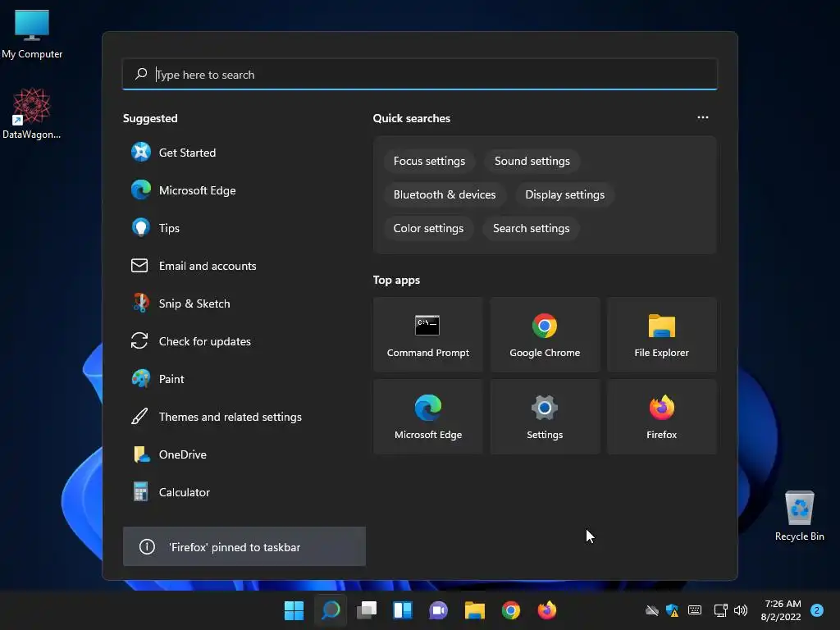Image resolution: width=840 pixels, height=630 pixels.
Task: Open File Explorer from taskbar
Action: pyautogui.click(x=475, y=610)
